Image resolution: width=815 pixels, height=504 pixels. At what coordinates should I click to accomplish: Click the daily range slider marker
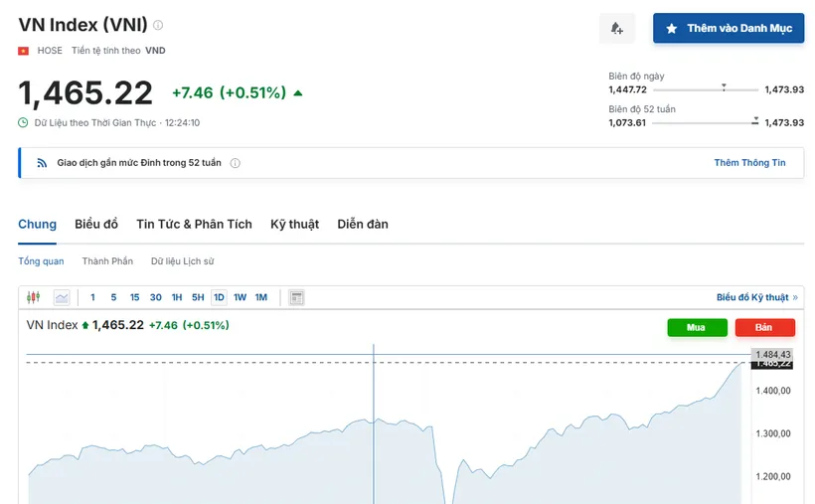[x=724, y=86]
